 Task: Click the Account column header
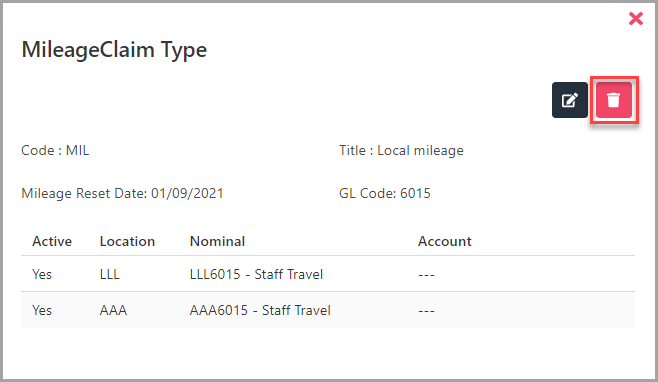[445, 241]
